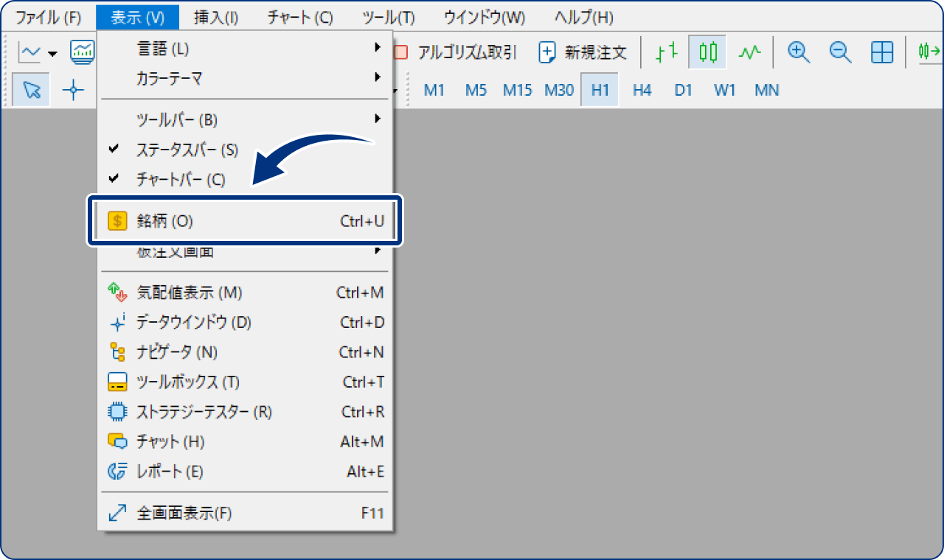Viewport: 944px width, 560px height.
Task: Switch to line chart display
Action: point(750,52)
